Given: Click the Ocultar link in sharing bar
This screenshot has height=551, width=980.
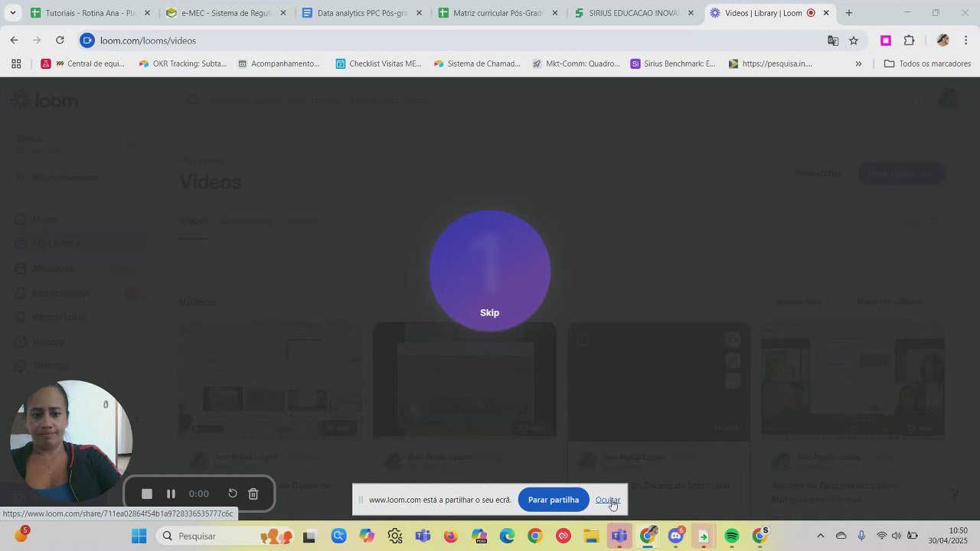Looking at the screenshot, I should [x=608, y=500].
